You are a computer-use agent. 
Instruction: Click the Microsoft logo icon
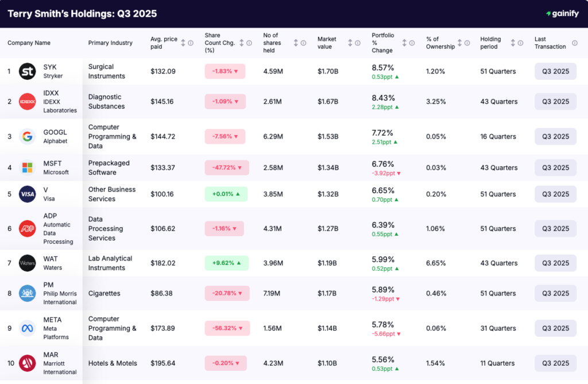coord(28,168)
